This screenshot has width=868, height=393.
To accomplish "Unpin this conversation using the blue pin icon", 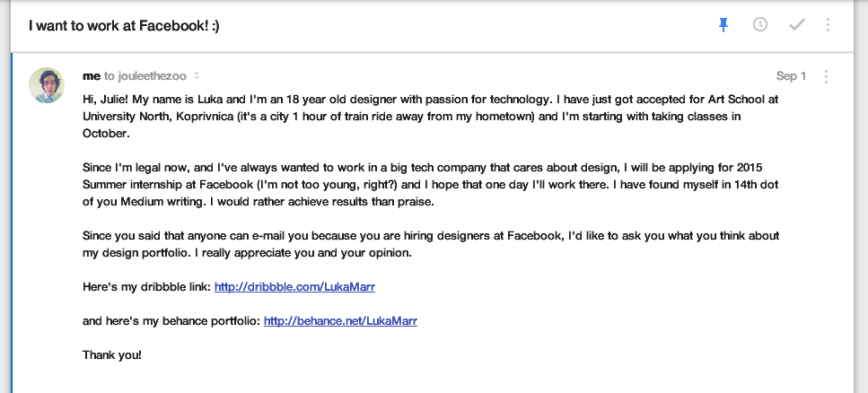I will coord(723,25).
